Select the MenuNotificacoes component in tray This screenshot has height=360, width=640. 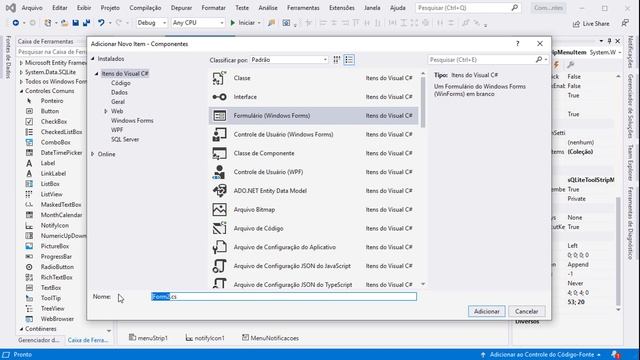coord(270,338)
